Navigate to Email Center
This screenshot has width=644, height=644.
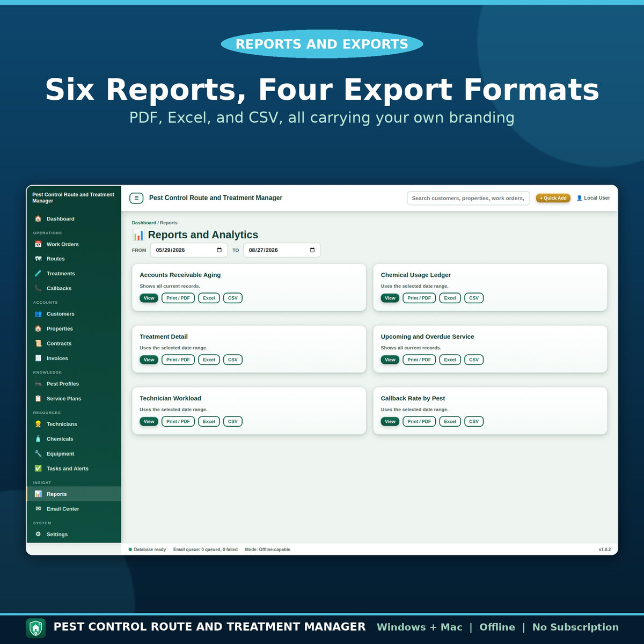[x=74, y=509]
